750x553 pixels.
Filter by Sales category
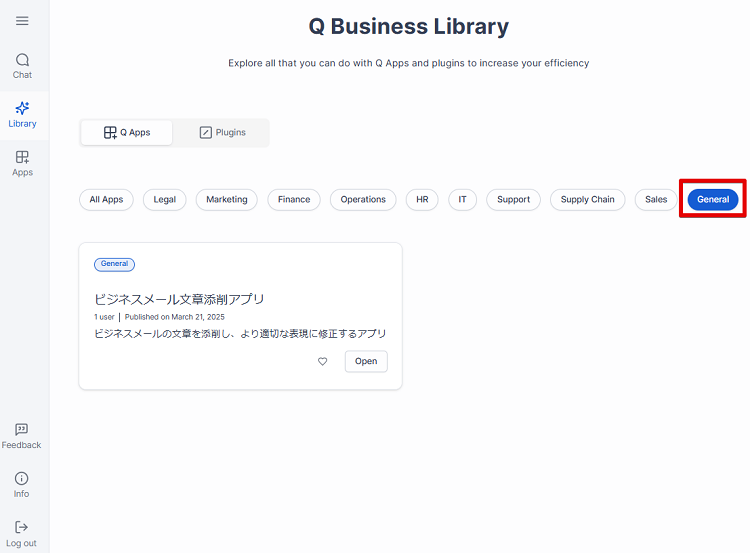pyautogui.click(x=656, y=199)
